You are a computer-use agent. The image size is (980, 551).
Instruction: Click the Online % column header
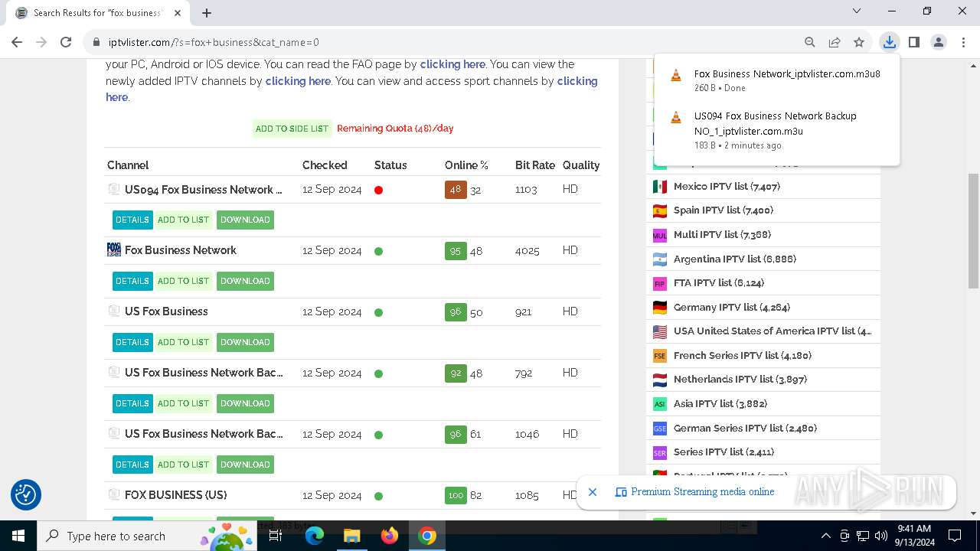click(466, 165)
